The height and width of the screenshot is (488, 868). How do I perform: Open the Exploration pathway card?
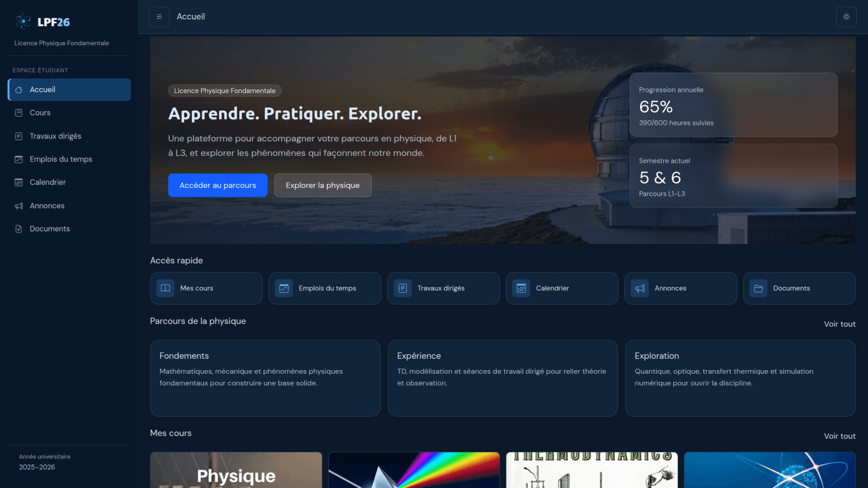coord(740,378)
